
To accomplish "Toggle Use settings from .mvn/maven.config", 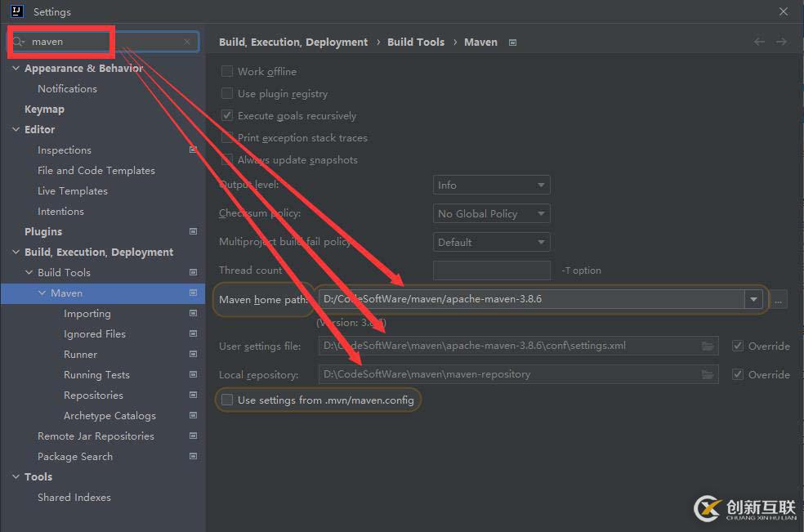I will pyautogui.click(x=227, y=400).
